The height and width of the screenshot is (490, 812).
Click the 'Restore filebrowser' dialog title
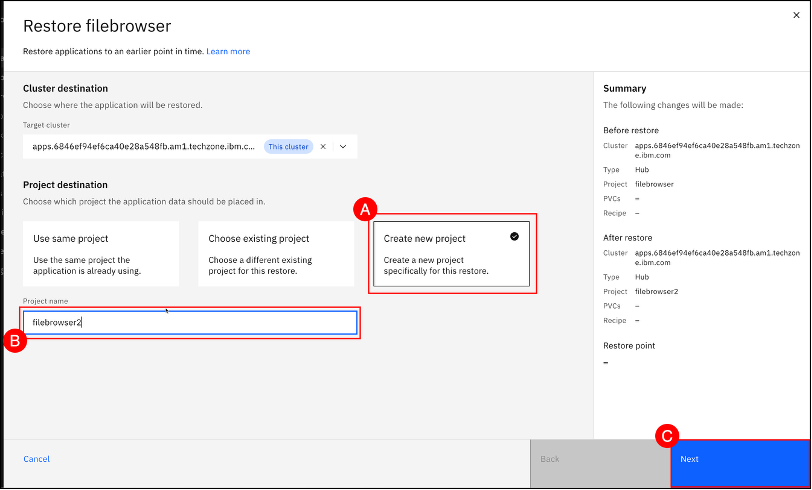click(x=97, y=26)
